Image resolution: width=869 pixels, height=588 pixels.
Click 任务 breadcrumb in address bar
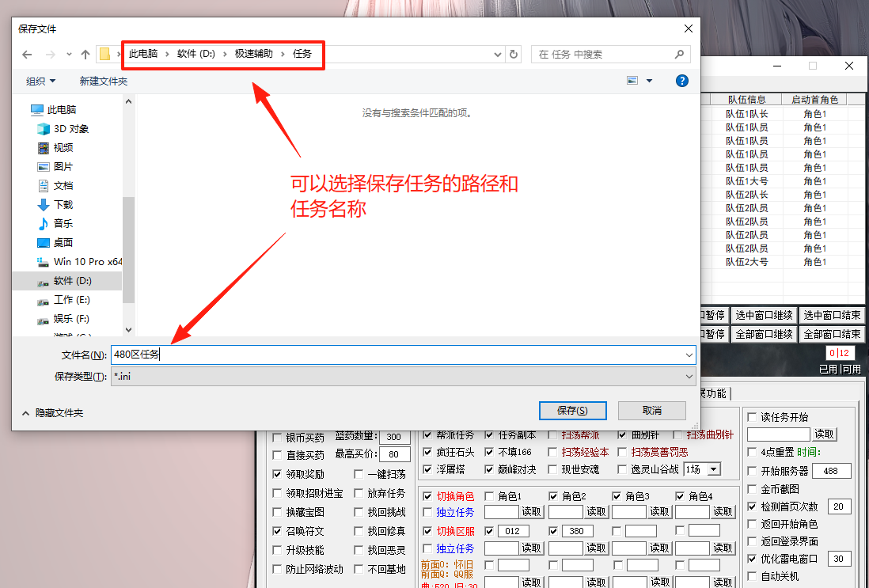pos(302,54)
